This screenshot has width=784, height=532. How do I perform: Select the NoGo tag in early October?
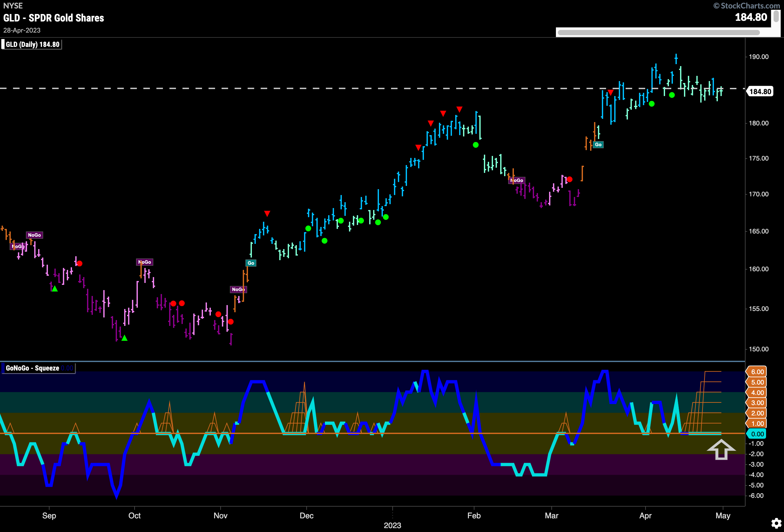click(x=145, y=262)
